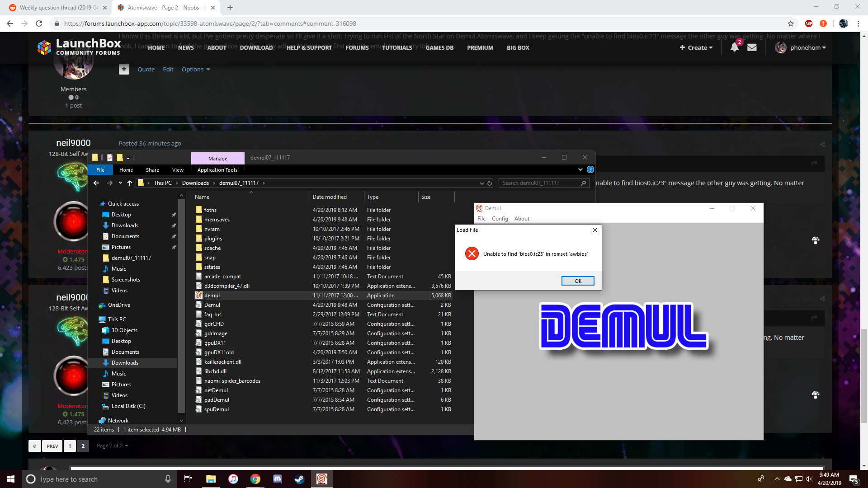The image size is (868, 488).
Task: Go forward in File Explorer navigation
Action: (x=110, y=183)
